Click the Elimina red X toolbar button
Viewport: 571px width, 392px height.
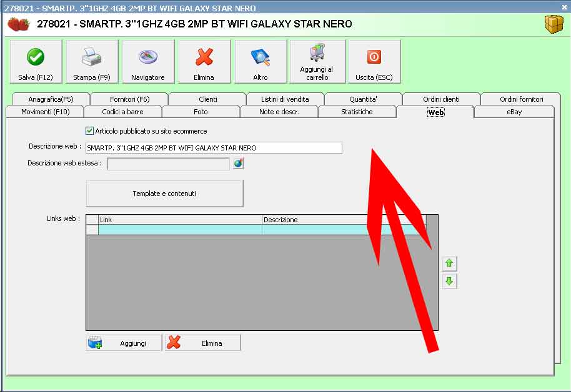tap(204, 62)
